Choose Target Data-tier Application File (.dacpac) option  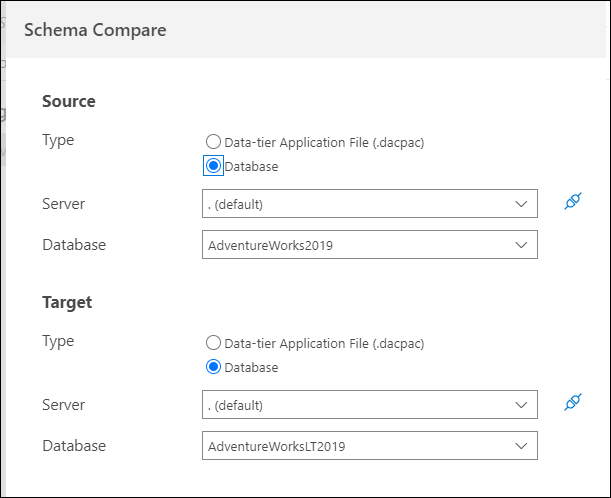[x=213, y=343]
